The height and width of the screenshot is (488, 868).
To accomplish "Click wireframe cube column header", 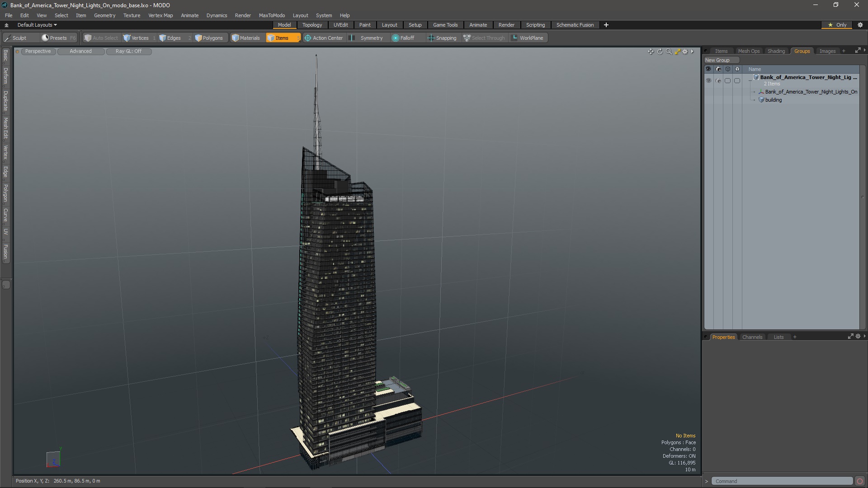I will pos(728,69).
